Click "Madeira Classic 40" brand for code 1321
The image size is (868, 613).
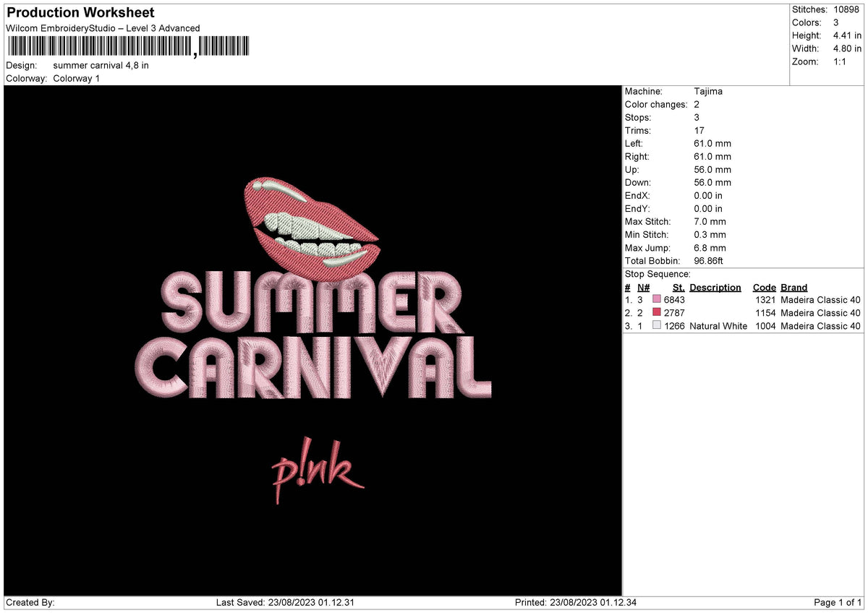(820, 300)
